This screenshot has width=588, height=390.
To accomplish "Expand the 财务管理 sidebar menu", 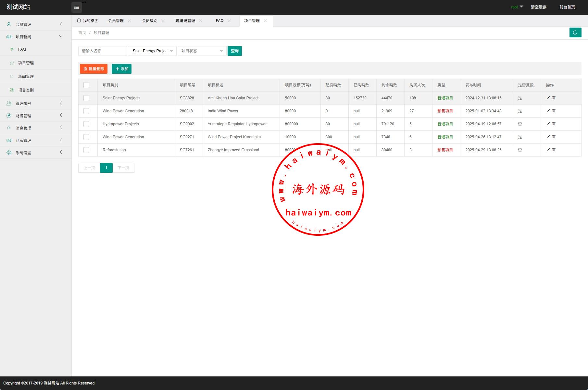I will click(x=35, y=116).
